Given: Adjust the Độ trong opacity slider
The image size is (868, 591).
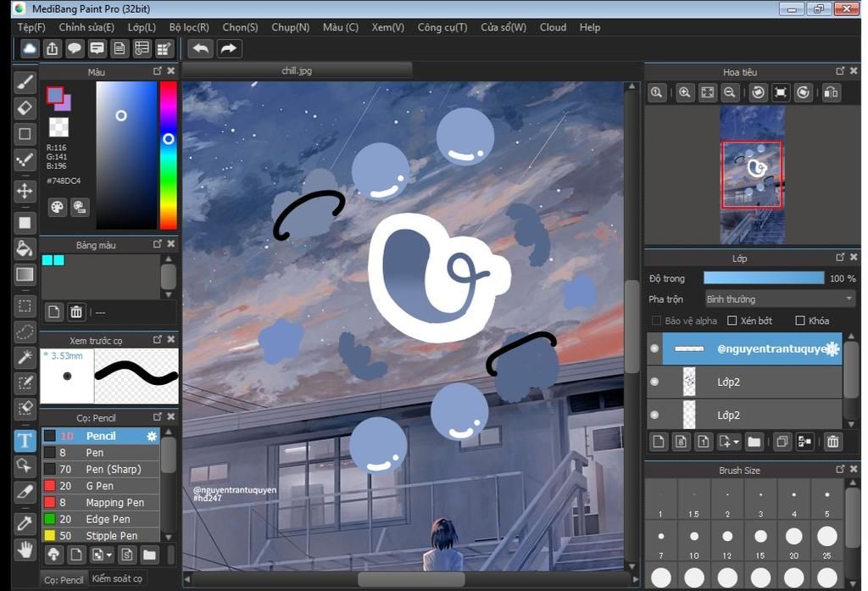Looking at the screenshot, I should pyautogui.click(x=764, y=278).
